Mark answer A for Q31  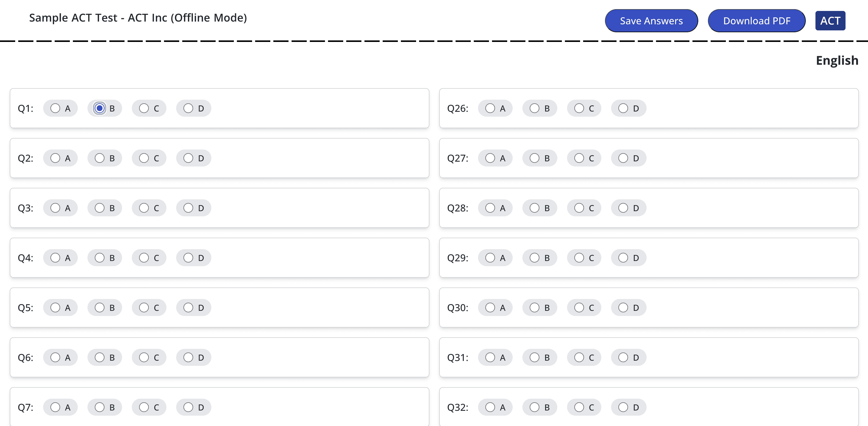click(490, 357)
